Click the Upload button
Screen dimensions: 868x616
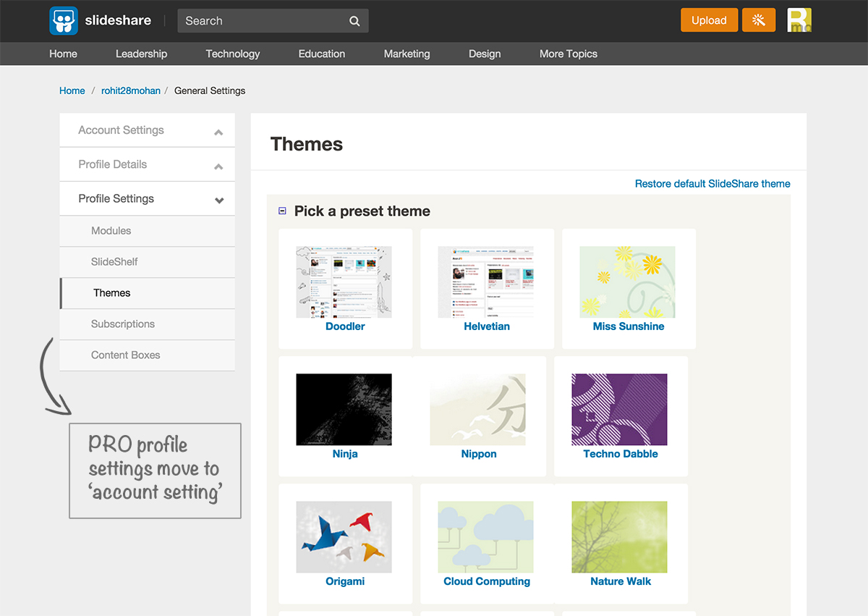[709, 20]
